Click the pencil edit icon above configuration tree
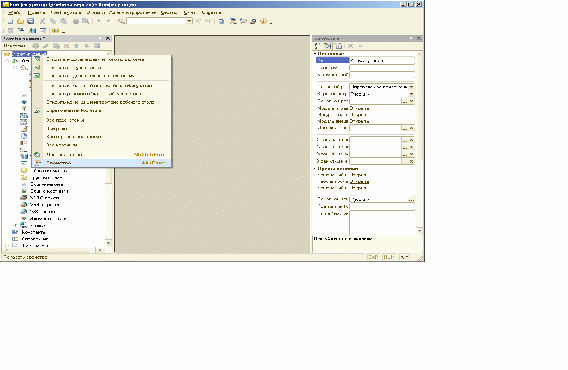568x370 pixels. click(x=46, y=46)
